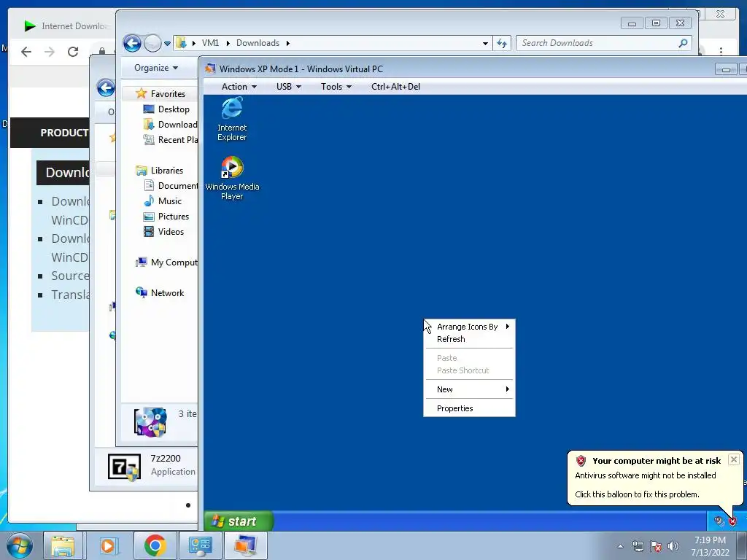The width and height of the screenshot is (747, 560).
Task: Open Windows 7 Start orb
Action: tap(20, 545)
